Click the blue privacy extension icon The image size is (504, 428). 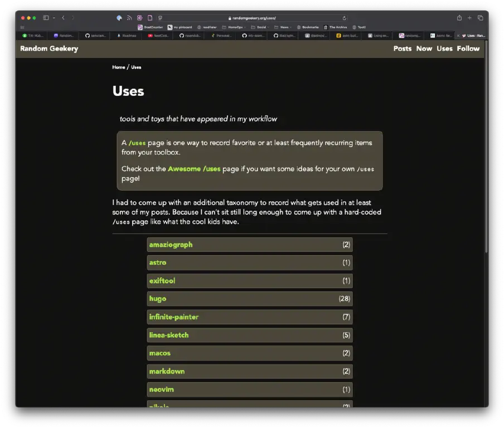[119, 18]
